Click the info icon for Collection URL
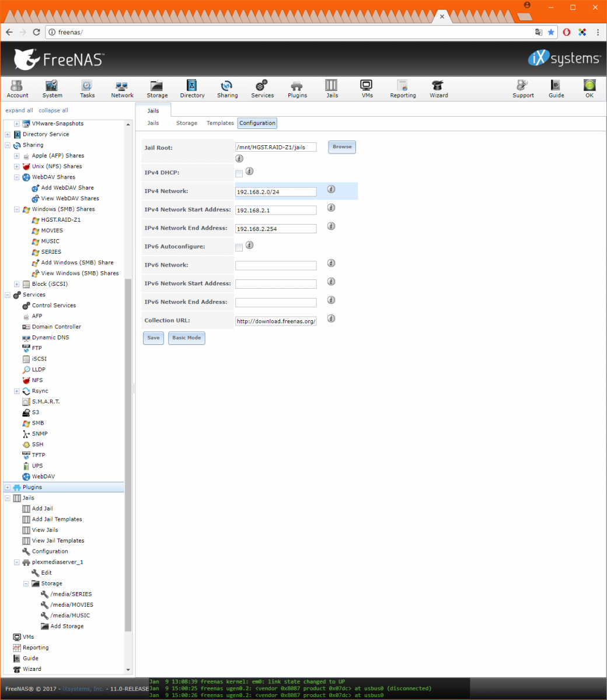This screenshot has height=700, width=607. 331,318
